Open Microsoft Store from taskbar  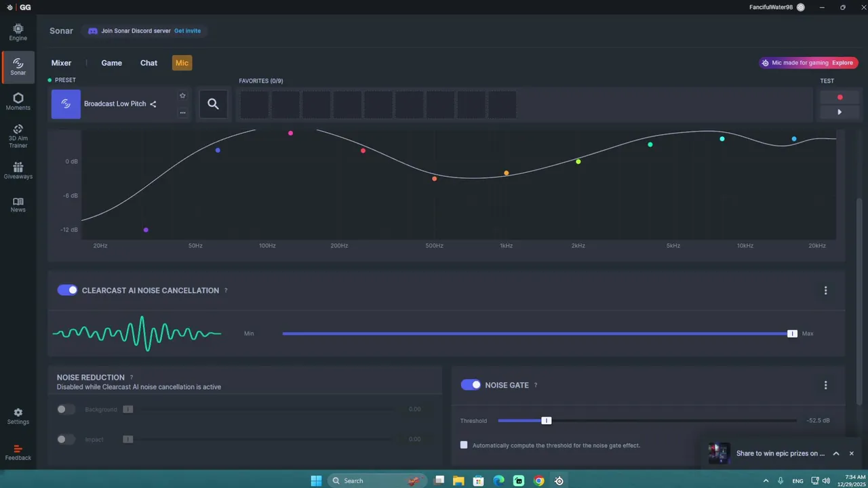point(479,481)
